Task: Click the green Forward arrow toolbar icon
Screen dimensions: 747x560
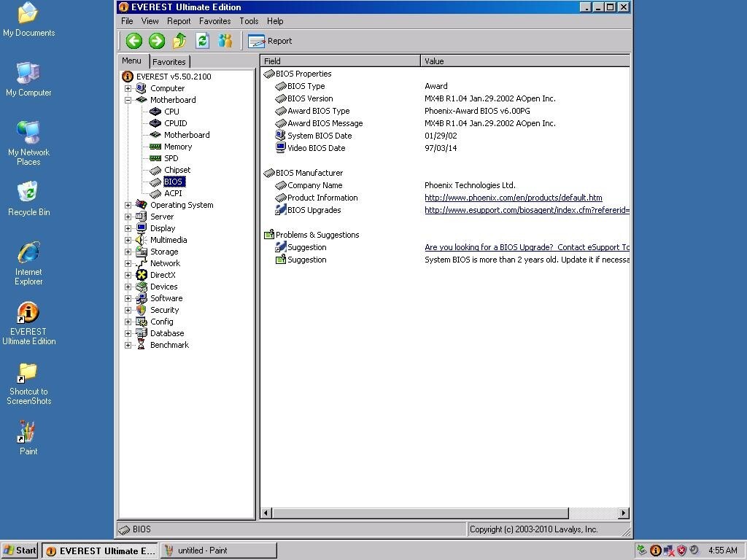Action: coord(157,41)
